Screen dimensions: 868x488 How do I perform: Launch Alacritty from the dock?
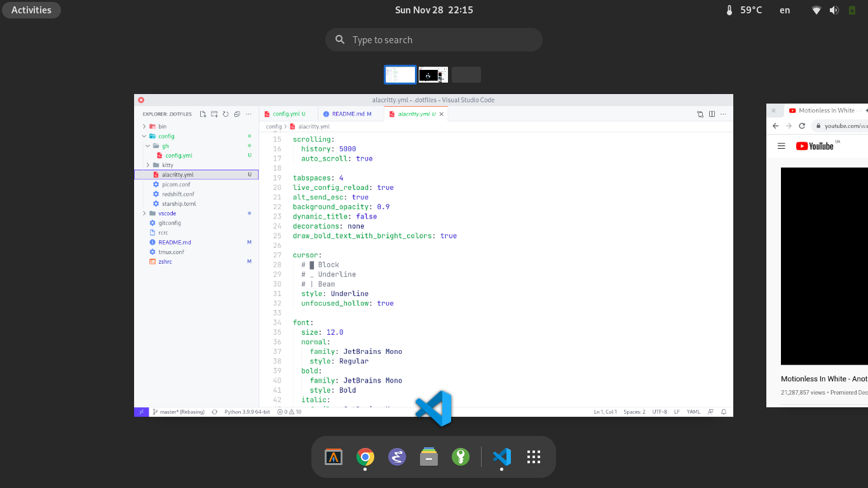(x=334, y=457)
